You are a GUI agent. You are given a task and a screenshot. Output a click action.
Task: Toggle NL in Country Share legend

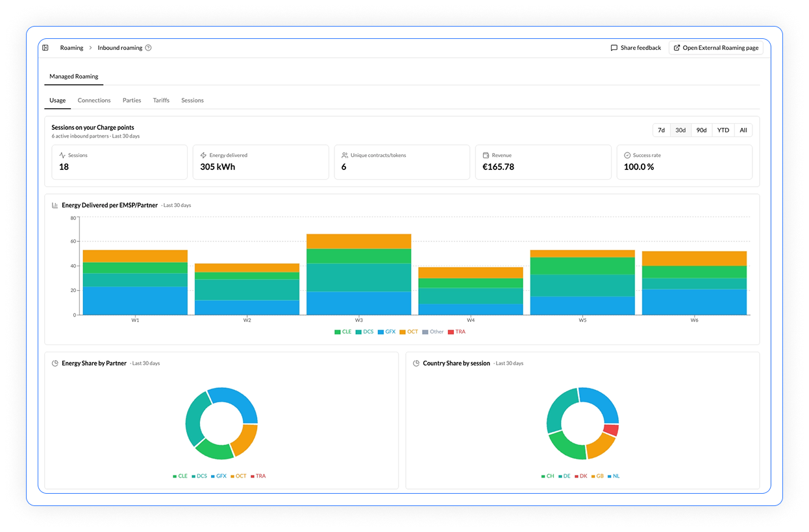614,476
